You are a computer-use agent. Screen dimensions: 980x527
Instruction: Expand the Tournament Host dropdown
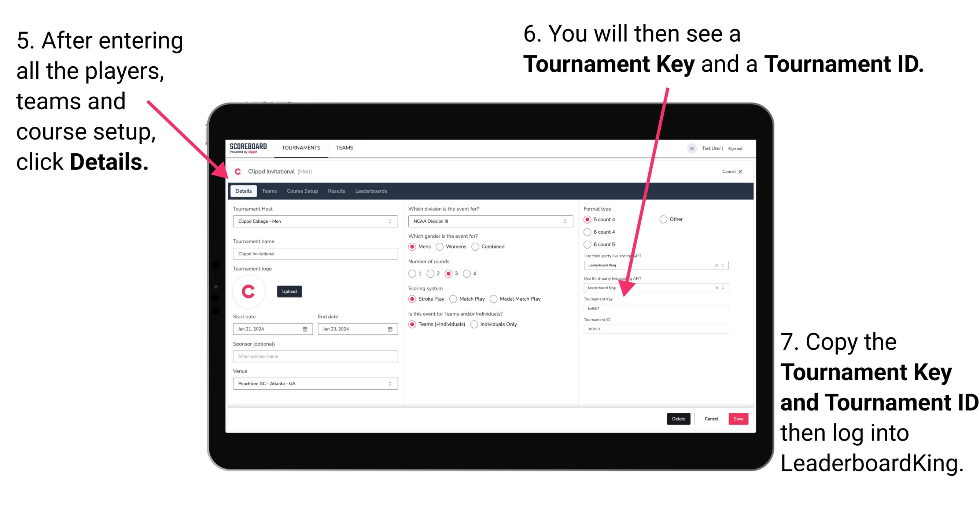390,221
